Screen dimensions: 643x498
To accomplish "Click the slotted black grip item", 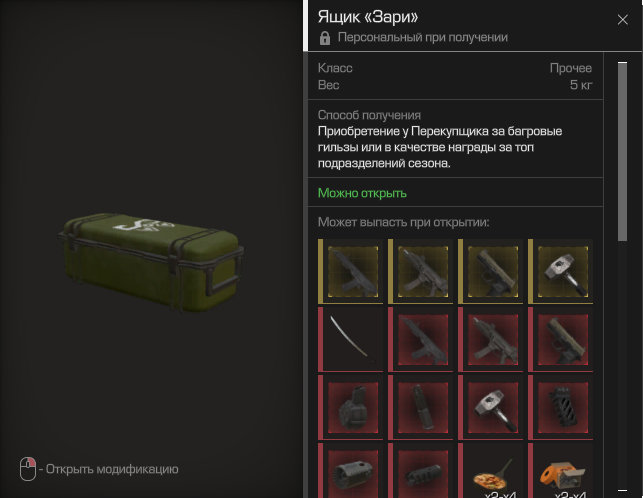I will point(561,407).
